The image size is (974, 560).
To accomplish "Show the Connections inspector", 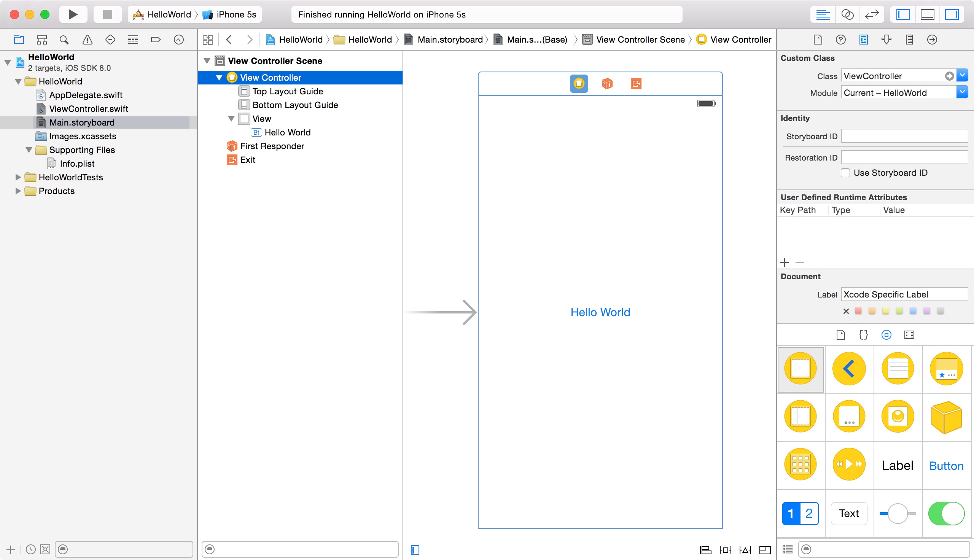I will [x=932, y=40].
